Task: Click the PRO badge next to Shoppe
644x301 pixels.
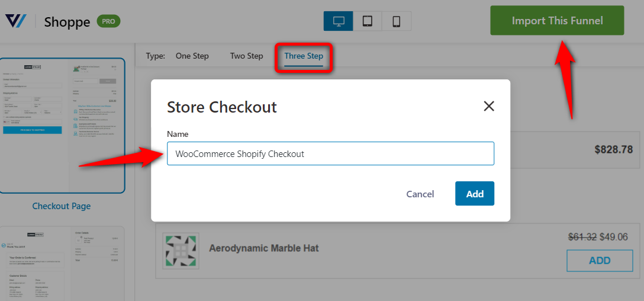Action: pyautogui.click(x=108, y=21)
